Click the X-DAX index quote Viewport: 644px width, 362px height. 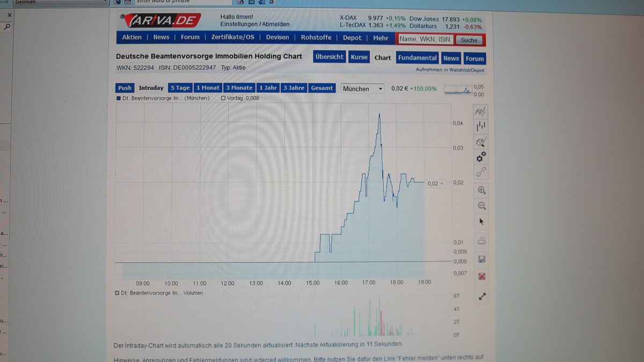click(x=373, y=18)
